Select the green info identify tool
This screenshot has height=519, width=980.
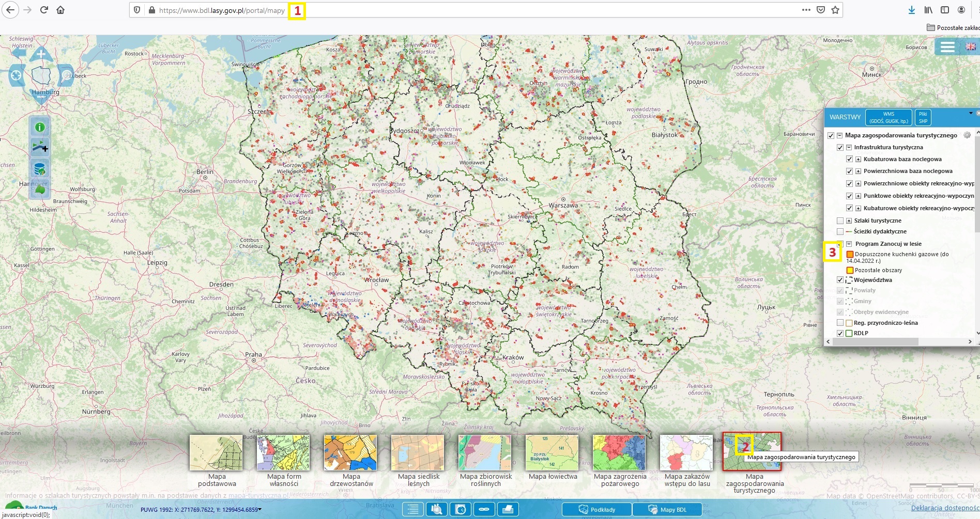coord(40,127)
